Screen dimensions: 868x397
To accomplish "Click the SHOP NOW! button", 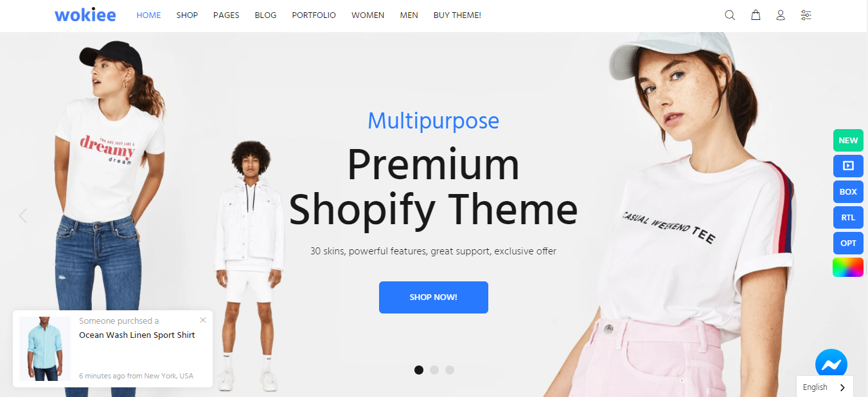I will click(x=434, y=297).
